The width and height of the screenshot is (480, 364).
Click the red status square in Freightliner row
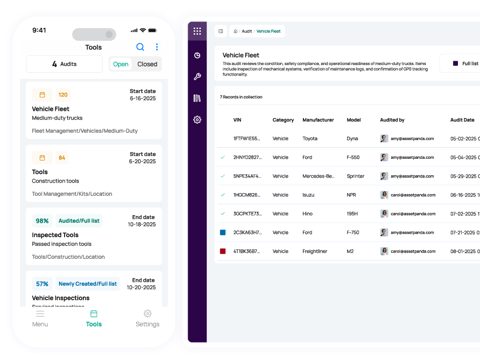point(223,251)
